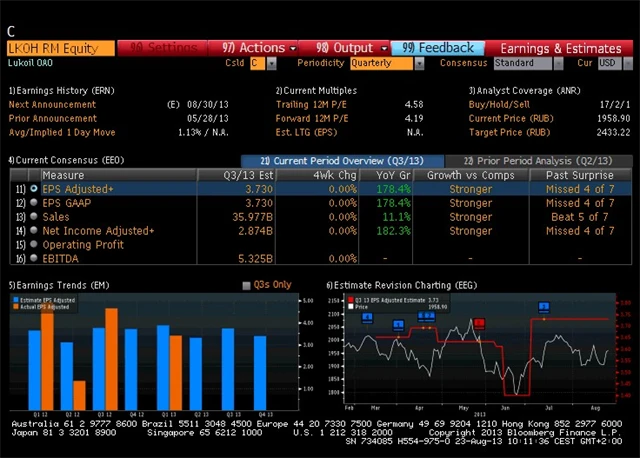The width and height of the screenshot is (640, 458).
Task: Expand the 97) Actions menu
Action: (x=253, y=48)
